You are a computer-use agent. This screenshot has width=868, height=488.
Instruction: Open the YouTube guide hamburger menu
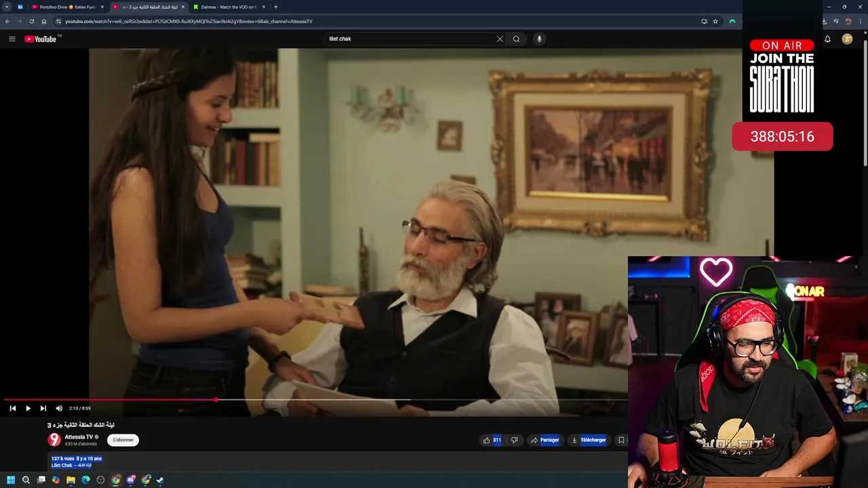point(12,39)
